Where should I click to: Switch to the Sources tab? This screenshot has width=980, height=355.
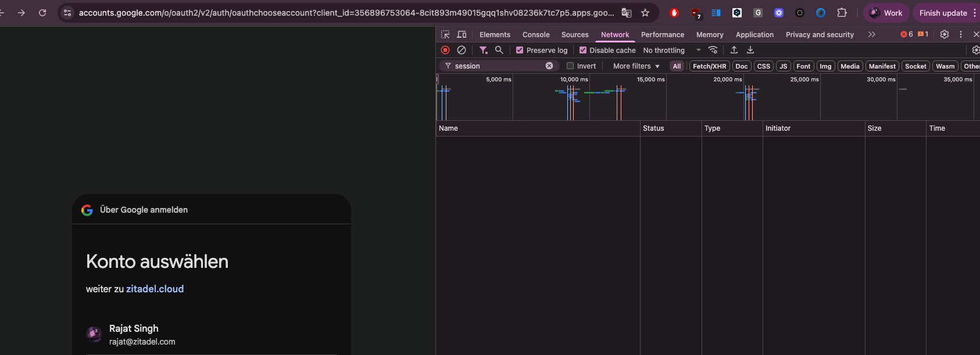[575, 35]
